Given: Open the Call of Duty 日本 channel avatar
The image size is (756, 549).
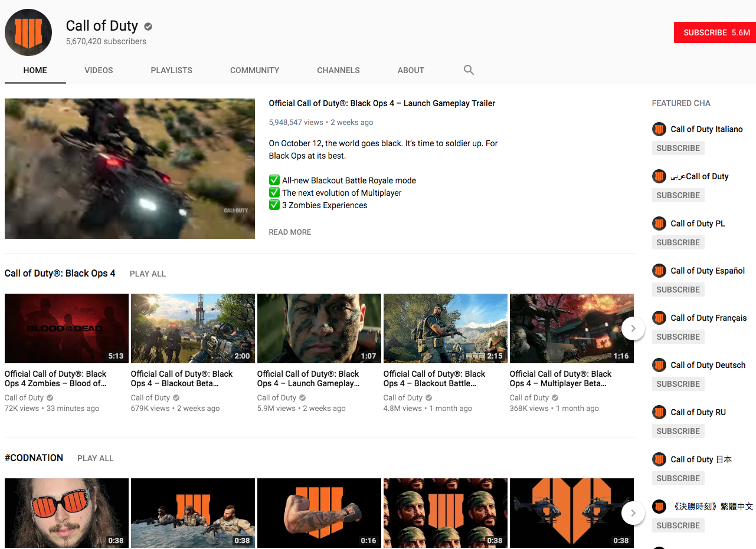Looking at the screenshot, I should point(659,459).
